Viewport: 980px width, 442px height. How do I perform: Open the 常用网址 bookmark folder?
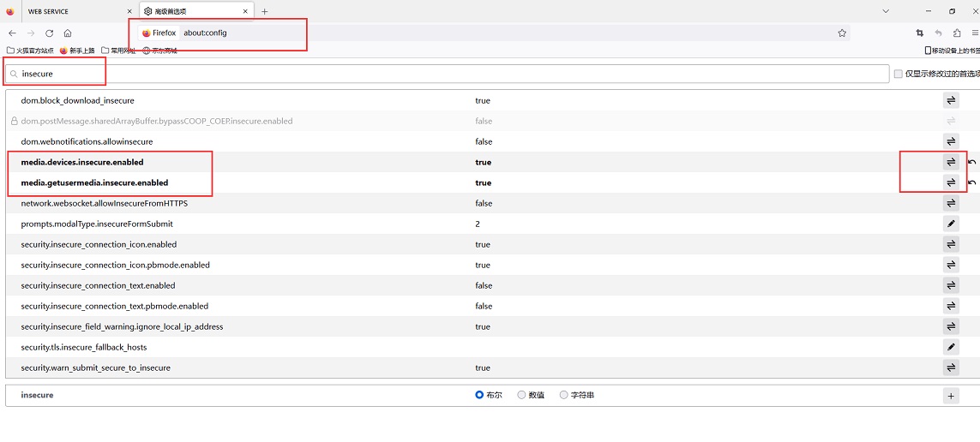click(118, 51)
